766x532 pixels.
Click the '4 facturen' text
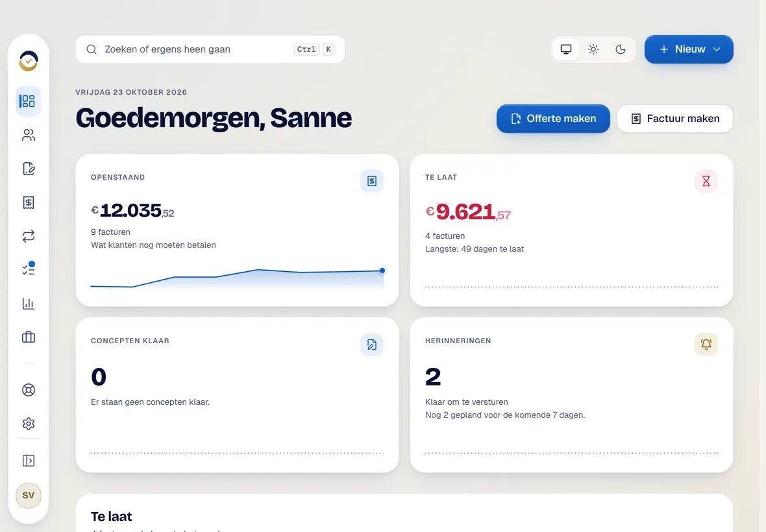(x=445, y=236)
